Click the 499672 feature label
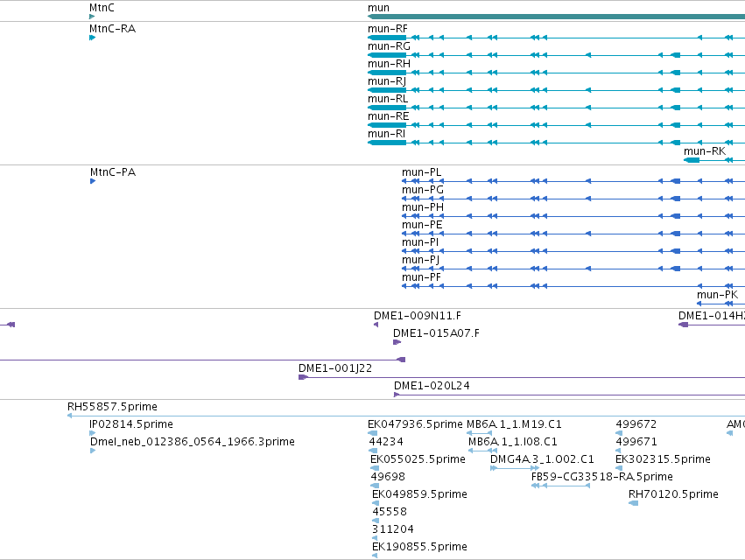 pyautogui.click(x=636, y=424)
